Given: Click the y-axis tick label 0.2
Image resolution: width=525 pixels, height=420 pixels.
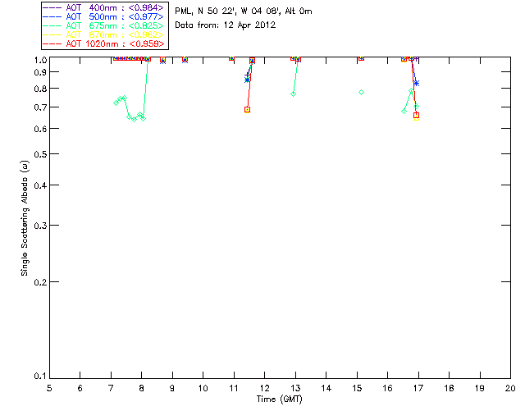Looking at the screenshot, I should (x=40, y=282).
